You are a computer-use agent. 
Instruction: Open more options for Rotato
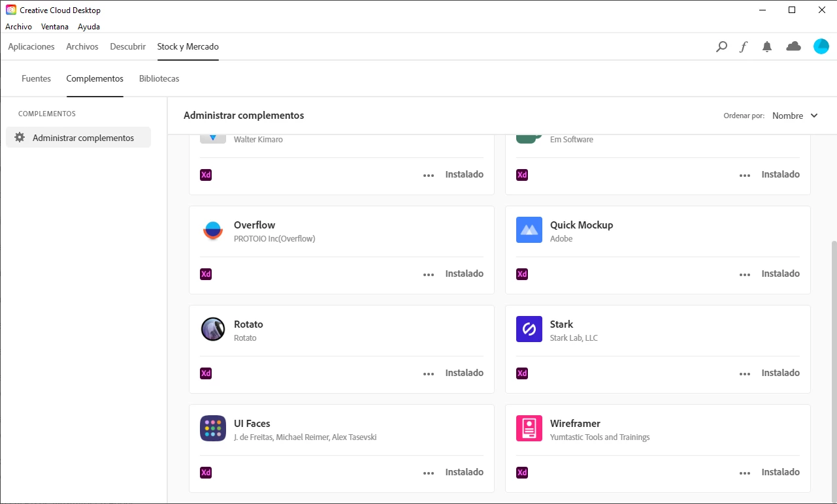coord(429,373)
